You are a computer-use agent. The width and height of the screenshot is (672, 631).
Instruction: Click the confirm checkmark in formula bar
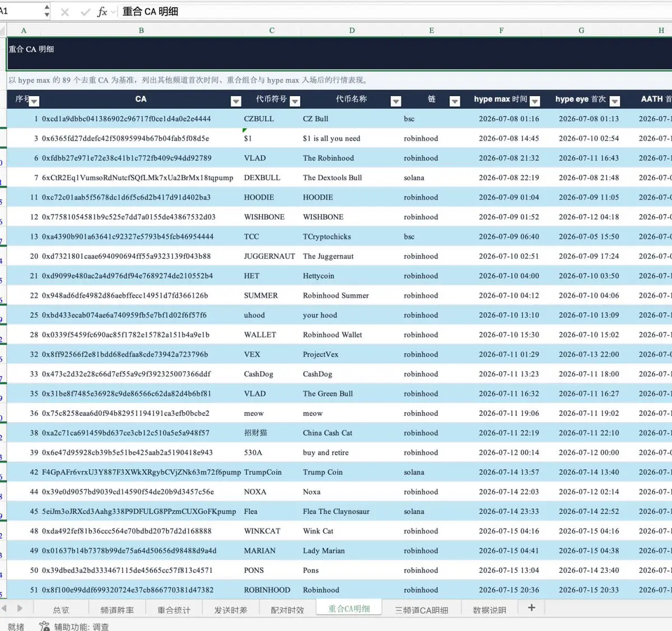(85, 12)
